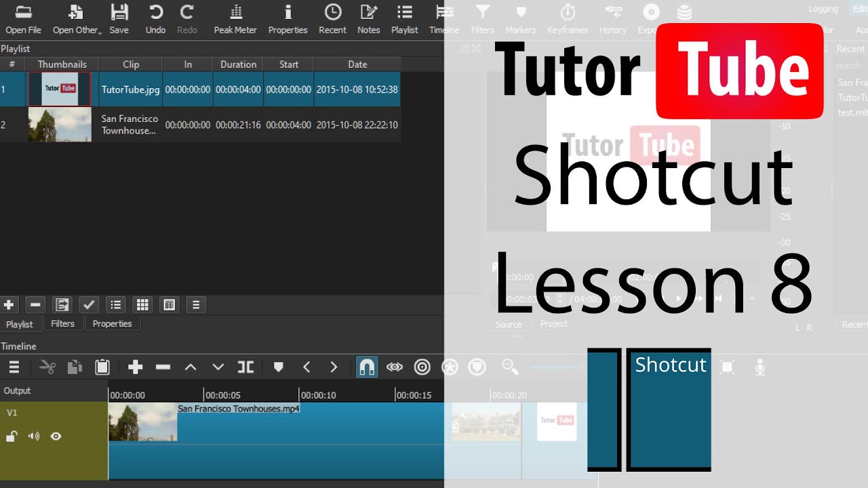Click the Date column header

[x=357, y=64]
